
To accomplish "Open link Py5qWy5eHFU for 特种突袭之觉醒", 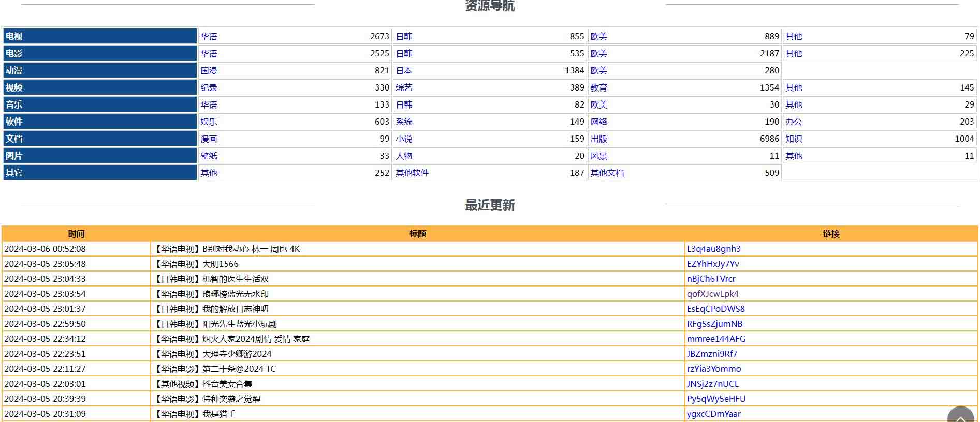I will (716, 399).
